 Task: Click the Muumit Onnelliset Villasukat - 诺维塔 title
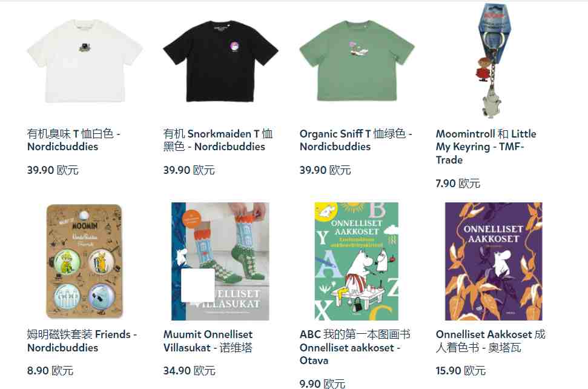click(x=208, y=341)
